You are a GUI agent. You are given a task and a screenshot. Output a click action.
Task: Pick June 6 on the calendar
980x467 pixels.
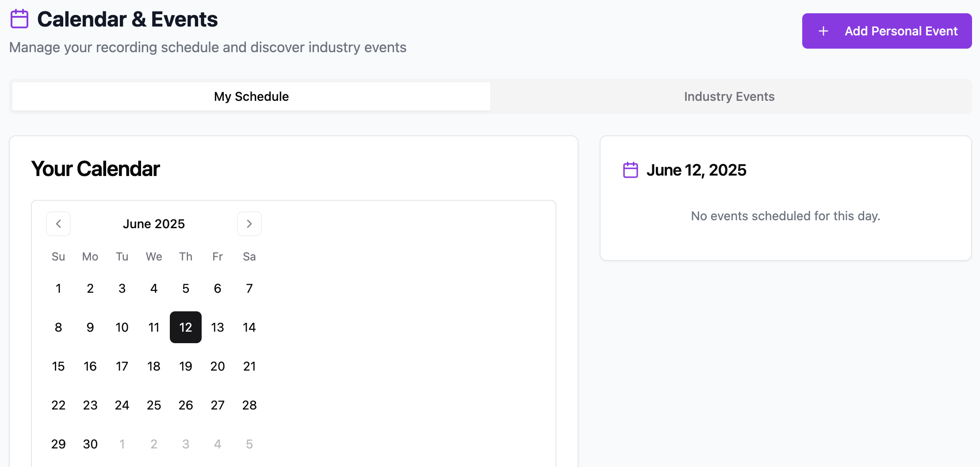[x=218, y=288]
